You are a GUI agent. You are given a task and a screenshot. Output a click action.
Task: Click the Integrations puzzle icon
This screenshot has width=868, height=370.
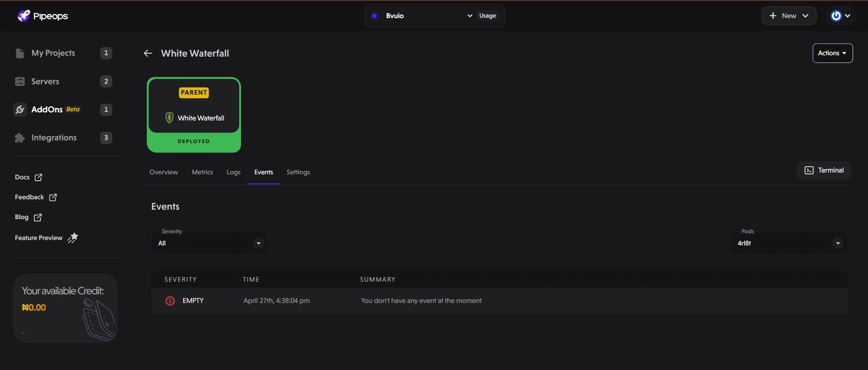(20, 138)
